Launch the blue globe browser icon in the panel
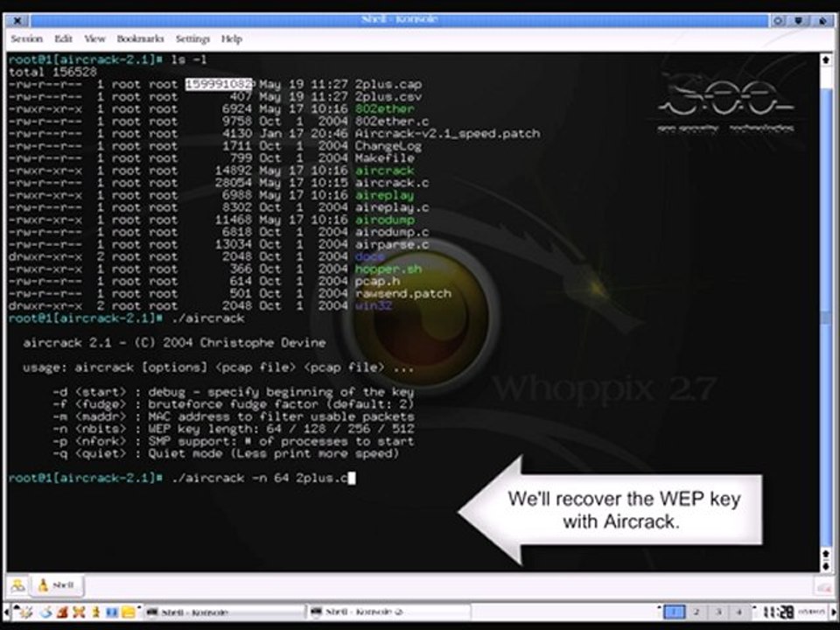Viewport: 840px width, 630px height. click(45, 612)
